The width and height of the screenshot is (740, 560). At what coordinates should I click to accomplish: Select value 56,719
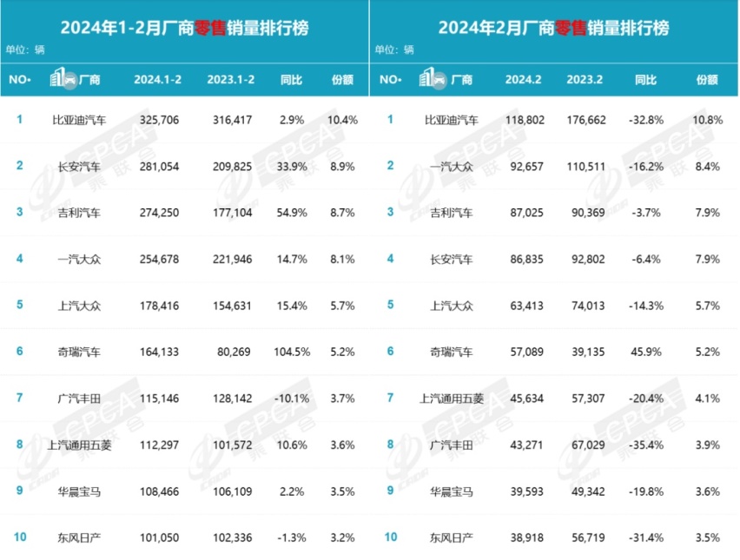[588, 537]
